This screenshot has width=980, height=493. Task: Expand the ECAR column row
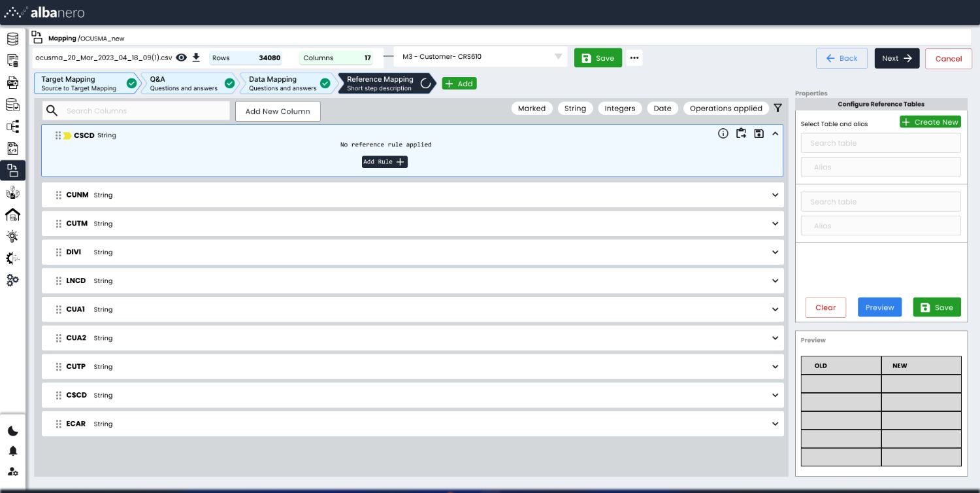pyautogui.click(x=776, y=424)
